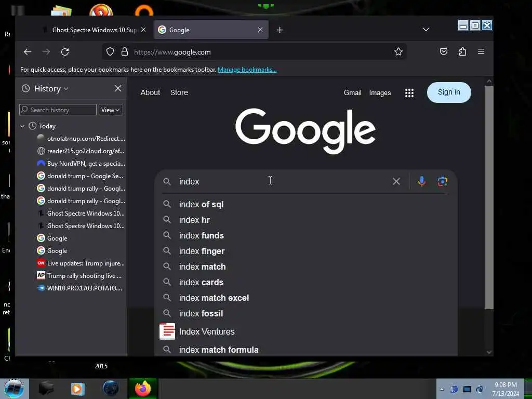Select suggestion index finger
532x399 pixels.
305,251
